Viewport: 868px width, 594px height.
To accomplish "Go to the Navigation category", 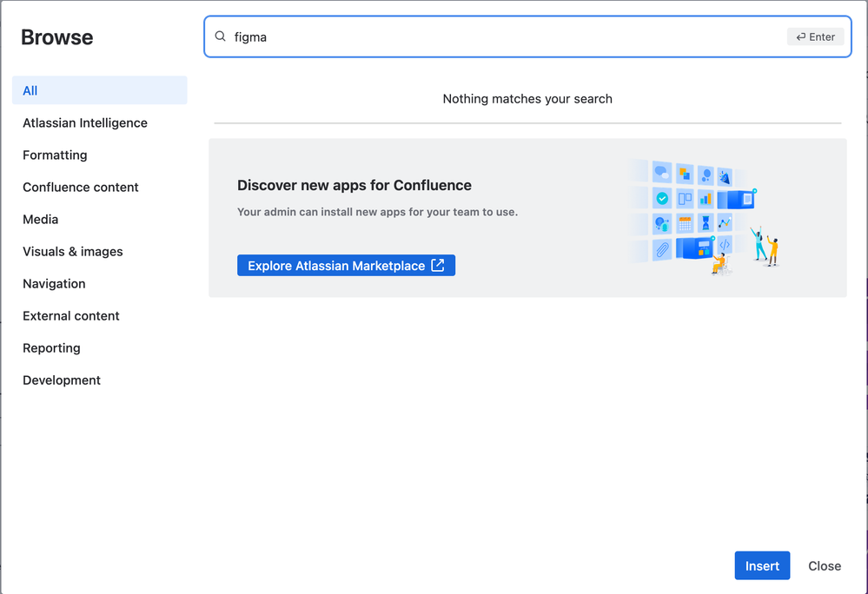I will coord(54,284).
